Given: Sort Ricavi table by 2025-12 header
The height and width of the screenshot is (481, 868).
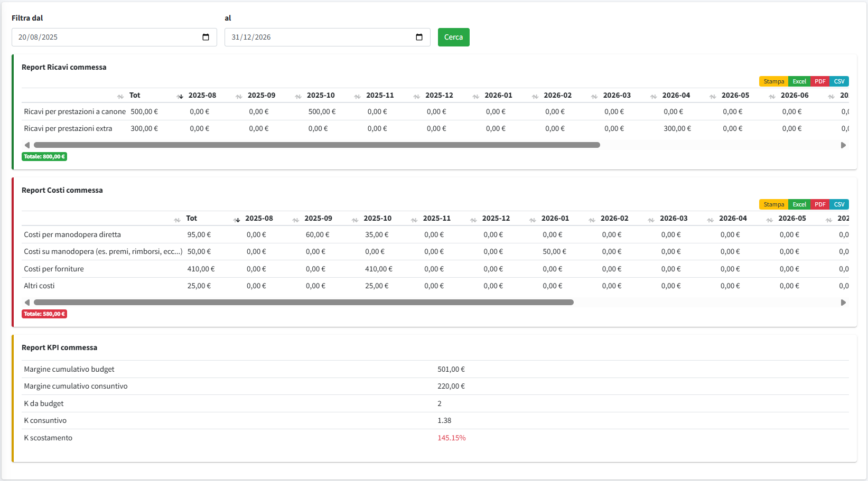Looking at the screenshot, I should 439,96.
